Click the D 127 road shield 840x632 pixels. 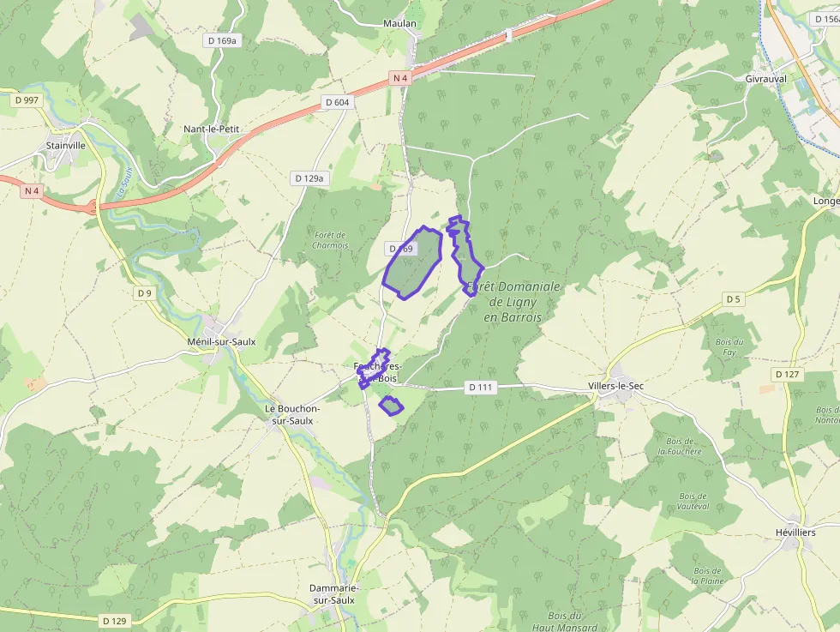point(787,374)
